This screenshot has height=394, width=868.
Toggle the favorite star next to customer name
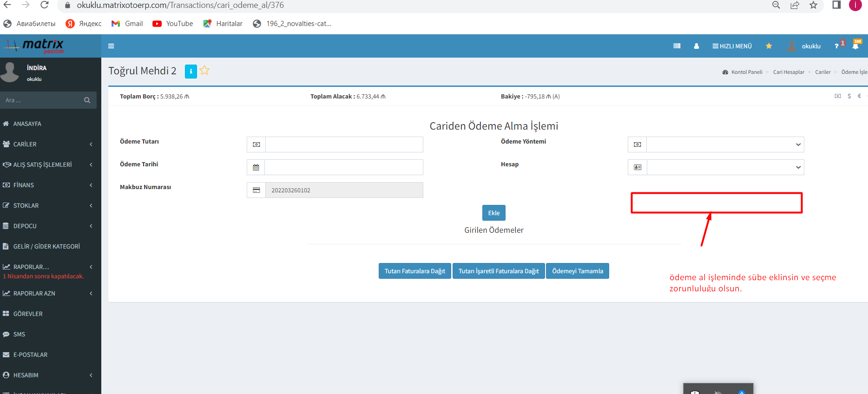point(204,71)
